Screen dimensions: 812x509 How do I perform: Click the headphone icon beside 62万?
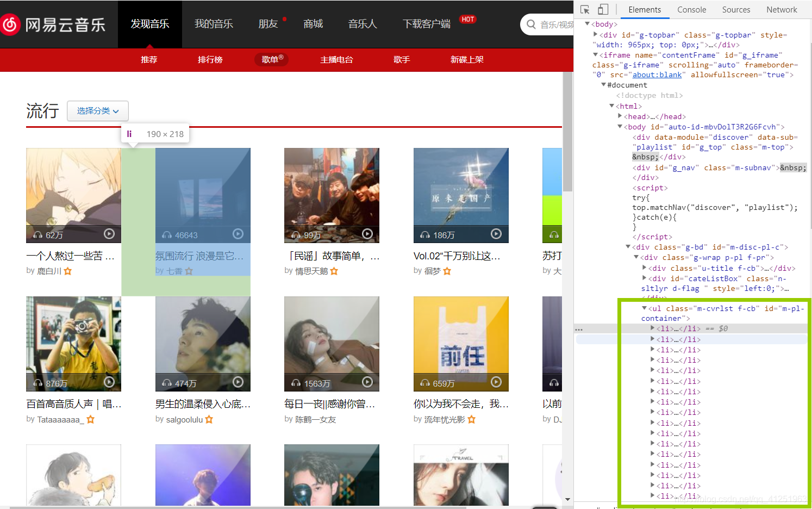tap(38, 235)
